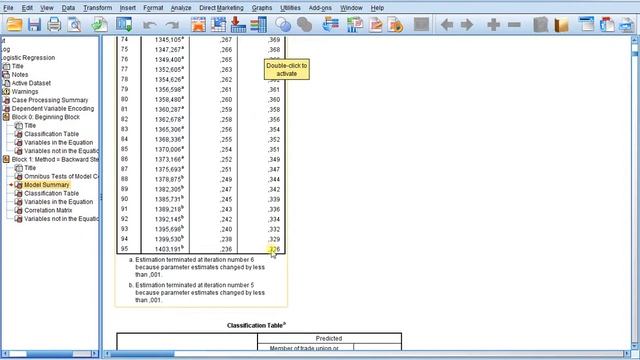Click the value ,326 in row 95

click(x=274, y=249)
